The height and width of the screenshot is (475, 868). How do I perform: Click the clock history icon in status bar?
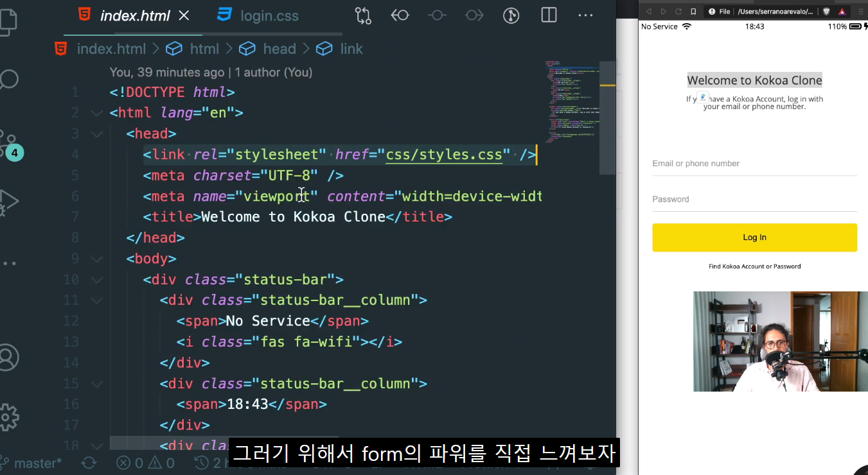(x=202, y=463)
